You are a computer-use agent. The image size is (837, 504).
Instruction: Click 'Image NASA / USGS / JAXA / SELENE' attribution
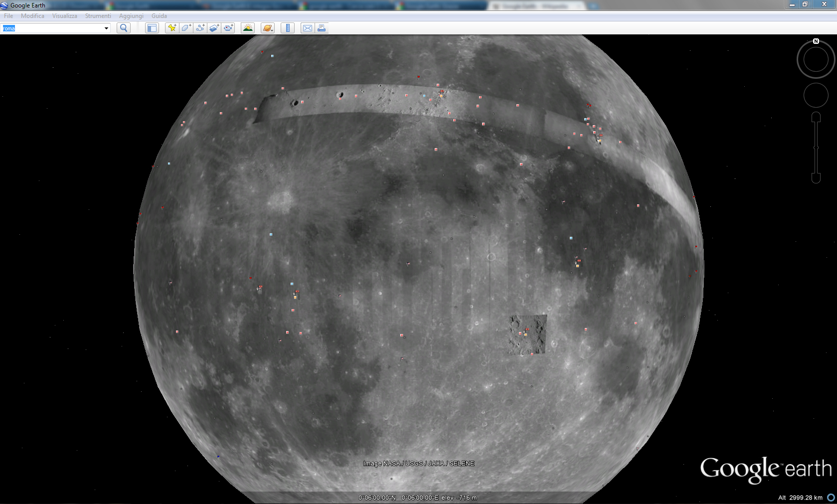pyautogui.click(x=419, y=464)
